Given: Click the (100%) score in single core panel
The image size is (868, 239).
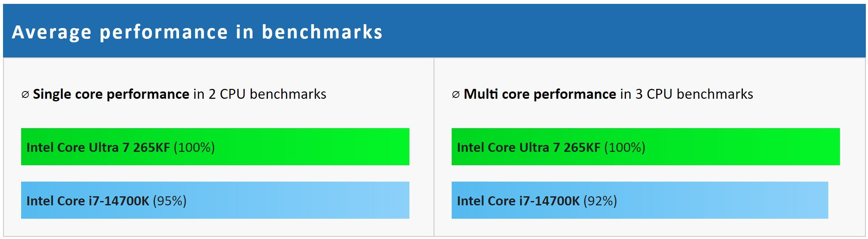Looking at the screenshot, I should [x=194, y=148].
